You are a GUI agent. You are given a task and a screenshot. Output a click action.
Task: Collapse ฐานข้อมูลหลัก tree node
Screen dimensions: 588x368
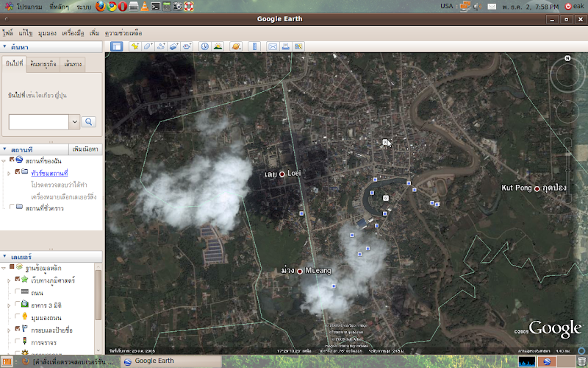tap(4, 268)
